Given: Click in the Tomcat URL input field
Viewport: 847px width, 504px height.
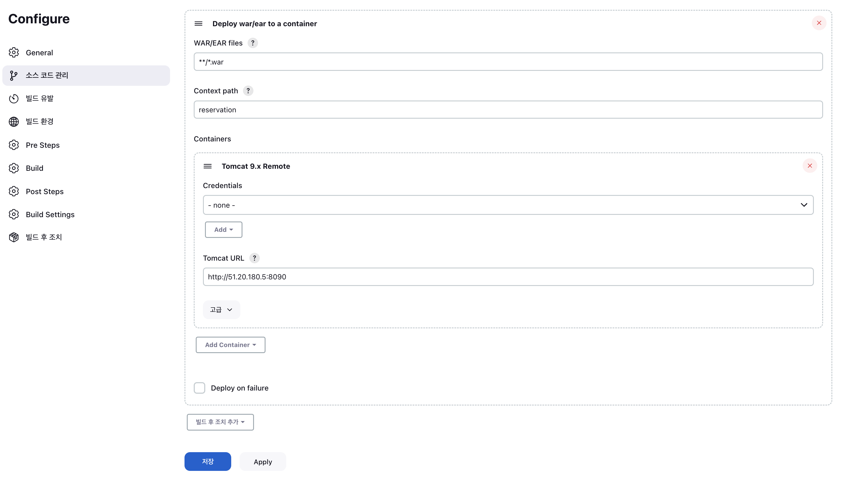Looking at the screenshot, I should [x=508, y=277].
